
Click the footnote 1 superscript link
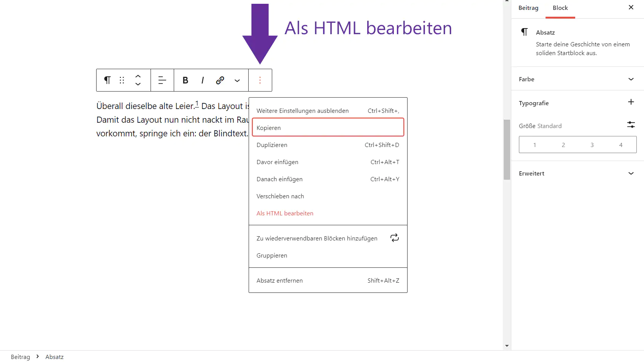click(x=197, y=104)
